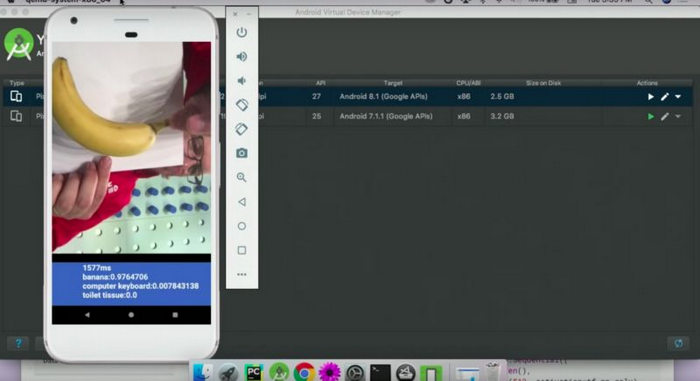Viewport: 700px width, 381px height.
Task: Raise volume with the volume up icon
Action: (x=242, y=56)
